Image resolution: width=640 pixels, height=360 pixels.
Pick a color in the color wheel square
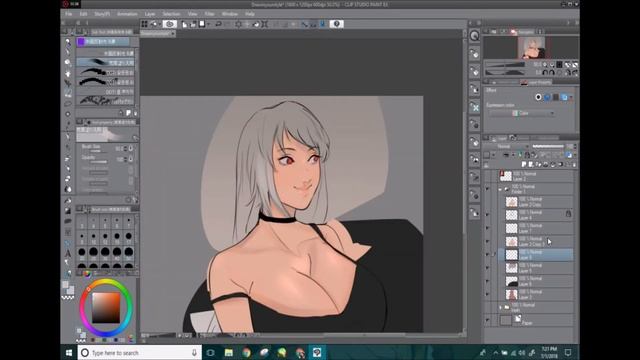point(106,307)
